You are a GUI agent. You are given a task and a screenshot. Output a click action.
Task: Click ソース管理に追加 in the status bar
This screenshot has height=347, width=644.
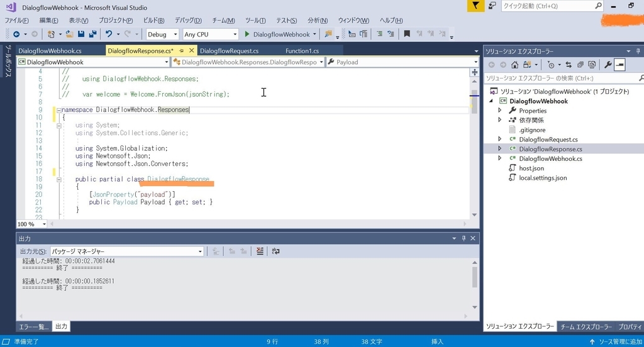[616, 342]
